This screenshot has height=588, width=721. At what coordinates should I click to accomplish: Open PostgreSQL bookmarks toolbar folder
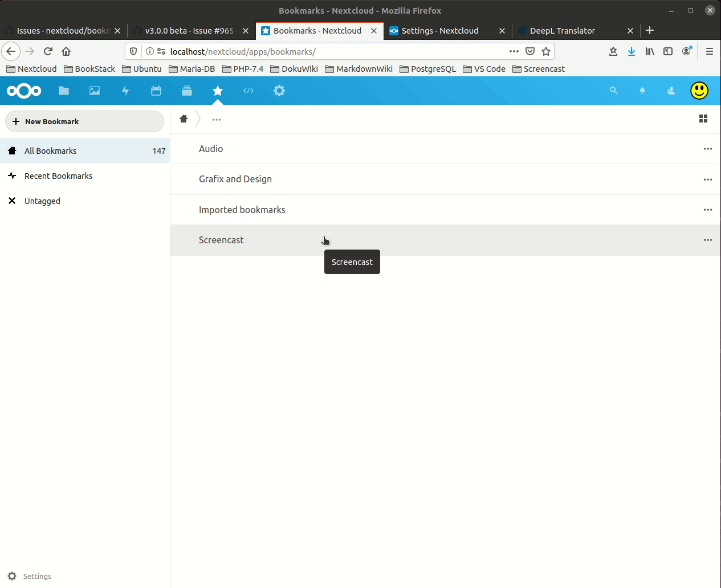tap(428, 69)
